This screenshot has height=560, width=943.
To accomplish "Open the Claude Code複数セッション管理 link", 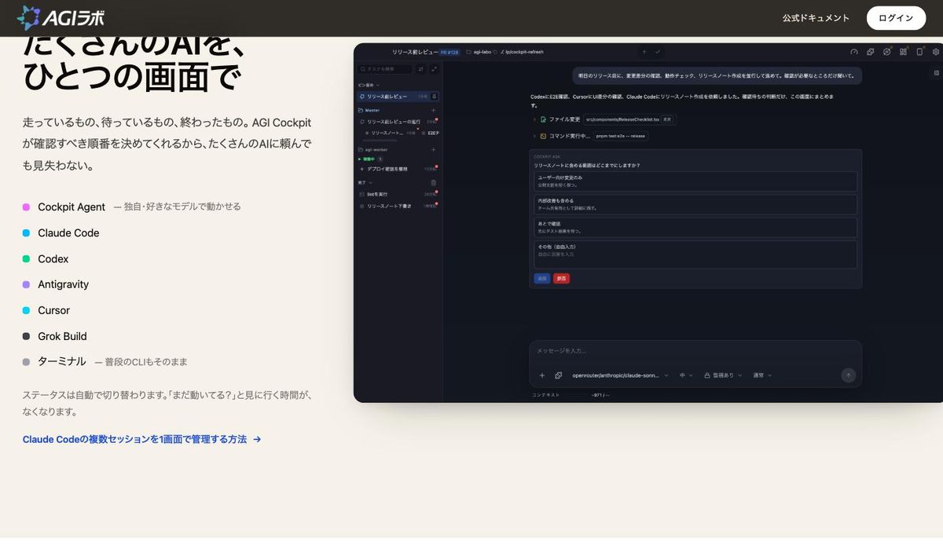I will click(x=141, y=439).
